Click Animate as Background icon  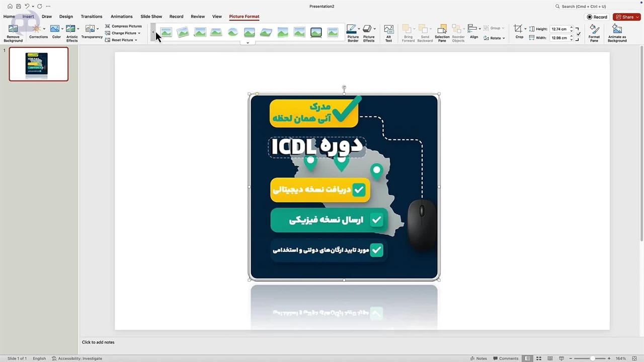[x=617, y=33]
